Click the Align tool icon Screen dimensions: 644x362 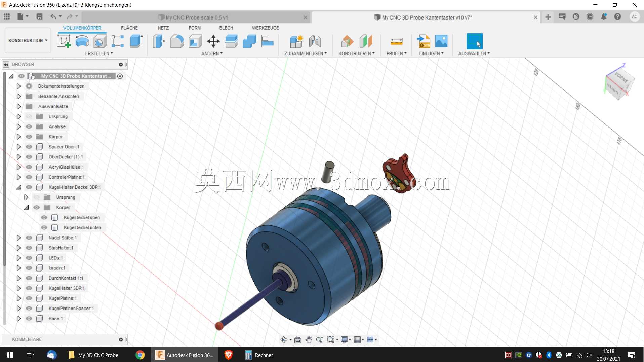click(268, 41)
